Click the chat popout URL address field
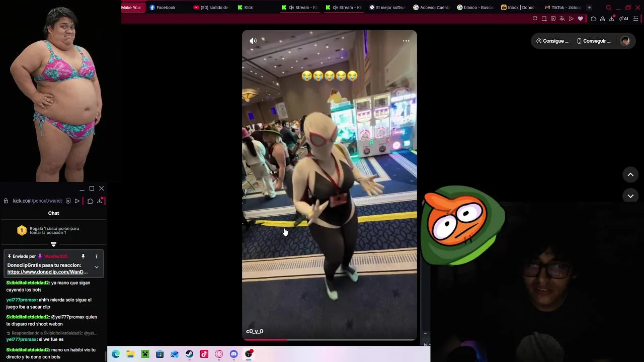Viewport: 644px width, 362px height. pos(37,201)
